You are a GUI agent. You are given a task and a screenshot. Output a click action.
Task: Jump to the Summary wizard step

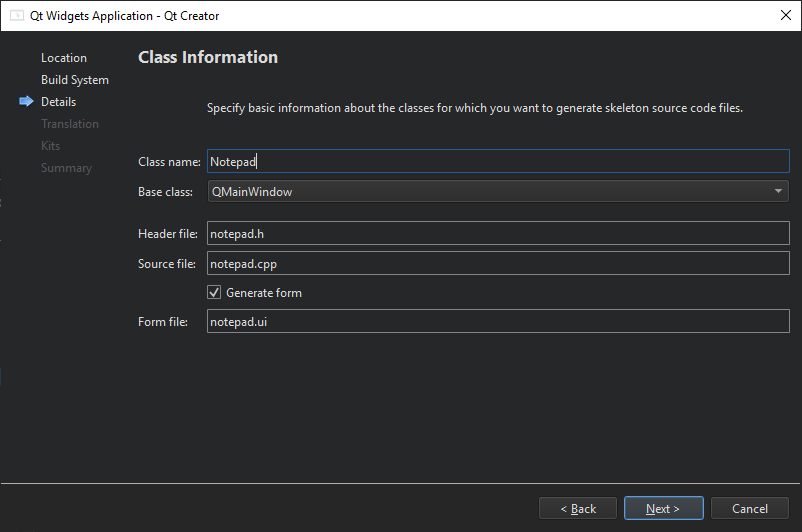66,168
